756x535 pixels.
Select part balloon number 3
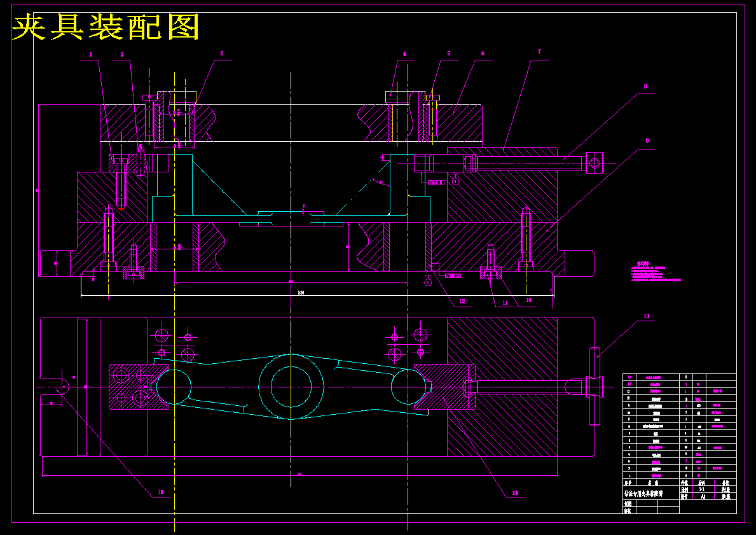point(222,53)
